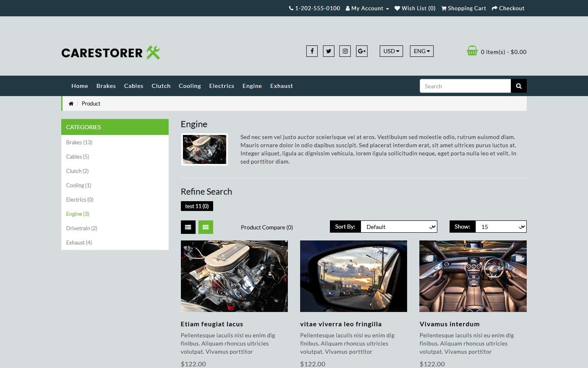The image size is (588, 368).
Task: Switch to list view layout
Action: (188, 227)
